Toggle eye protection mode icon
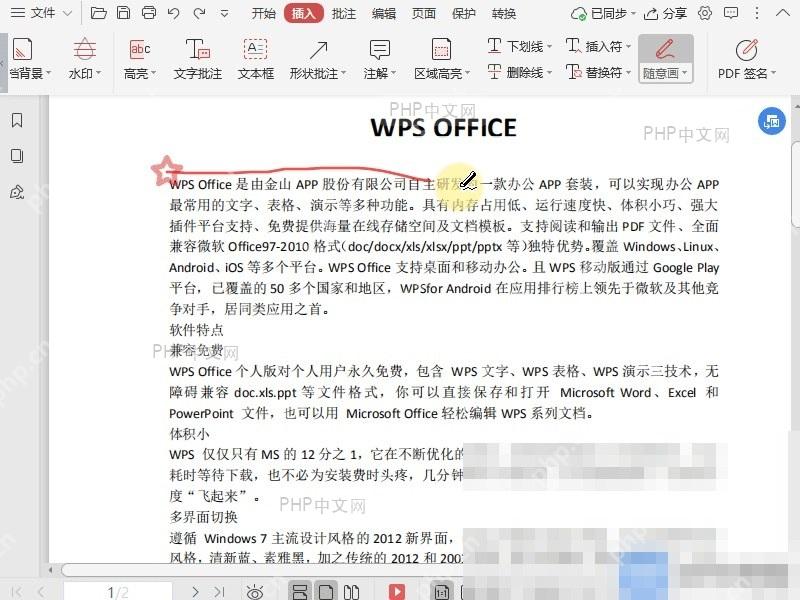 point(255,592)
